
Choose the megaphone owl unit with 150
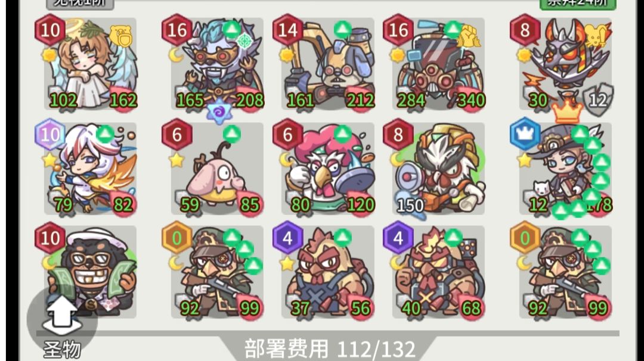coord(438,168)
